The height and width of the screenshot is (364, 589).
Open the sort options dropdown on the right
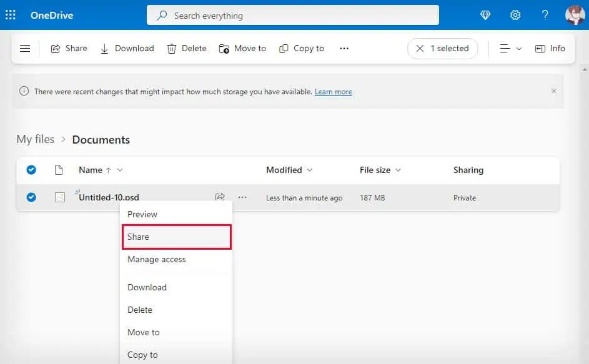[x=510, y=48]
